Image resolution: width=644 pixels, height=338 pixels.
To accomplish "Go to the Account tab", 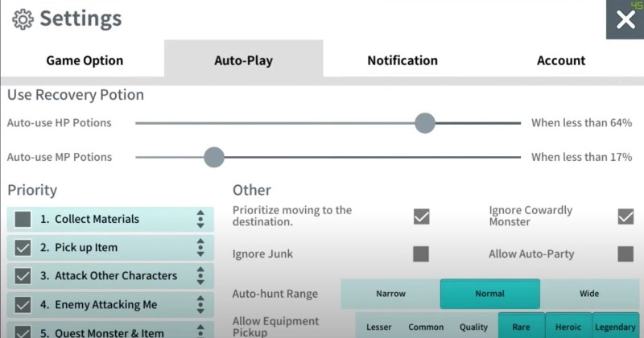I will (561, 60).
